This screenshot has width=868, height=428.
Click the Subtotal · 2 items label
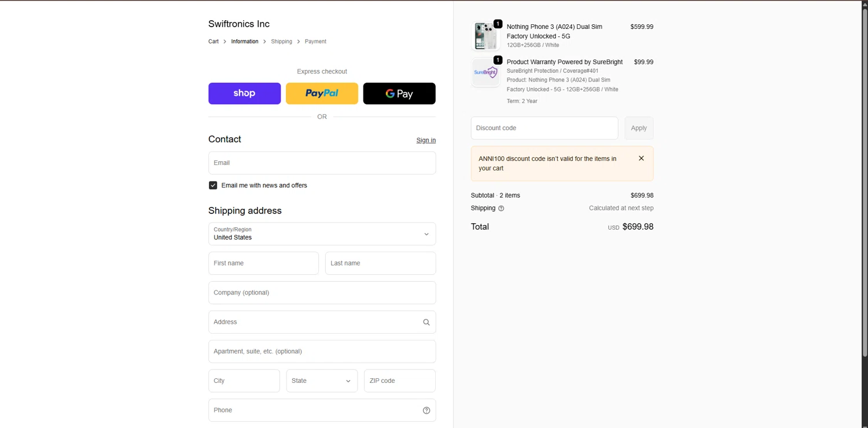pyautogui.click(x=495, y=195)
